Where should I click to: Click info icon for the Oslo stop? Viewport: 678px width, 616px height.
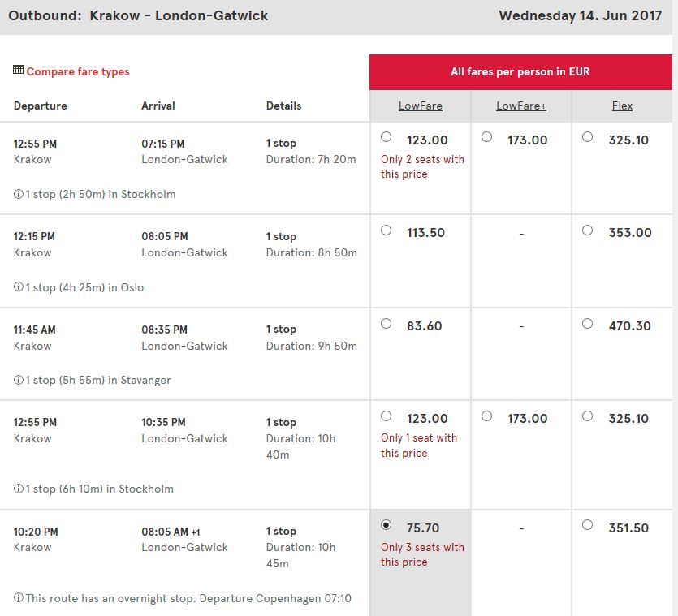tap(18, 286)
